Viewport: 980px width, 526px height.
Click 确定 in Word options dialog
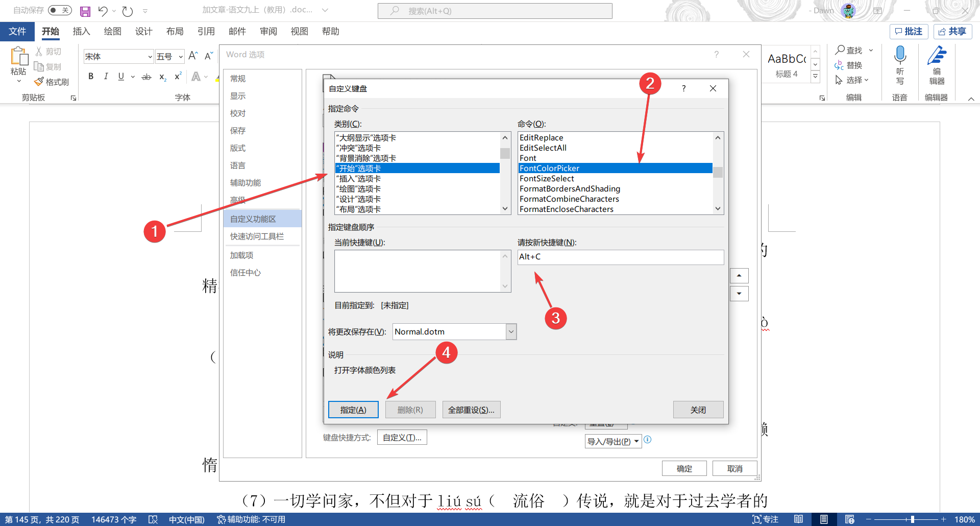(x=684, y=468)
